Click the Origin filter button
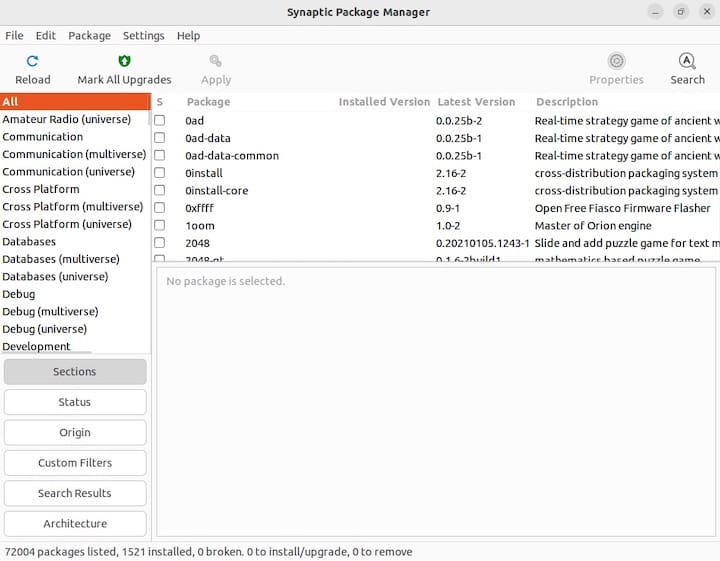 (x=75, y=432)
